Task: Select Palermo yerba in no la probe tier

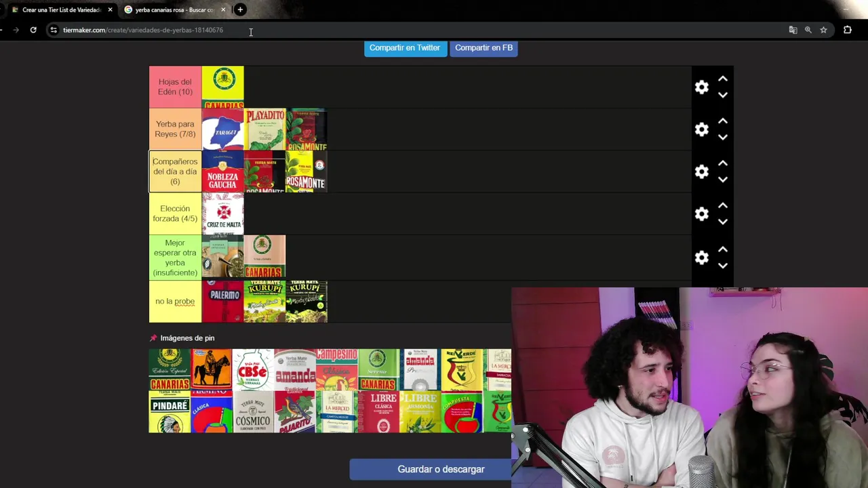Action: click(x=222, y=302)
